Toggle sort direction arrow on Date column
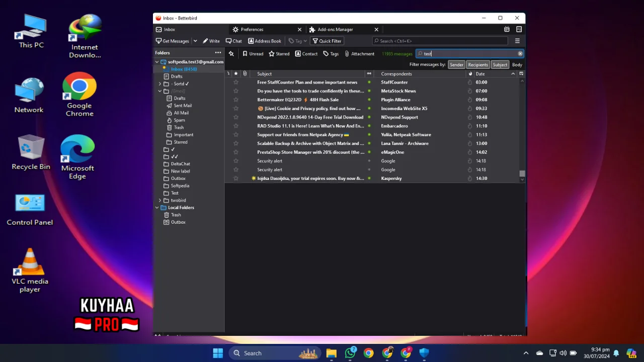This screenshot has width=644, height=362. pos(513,74)
